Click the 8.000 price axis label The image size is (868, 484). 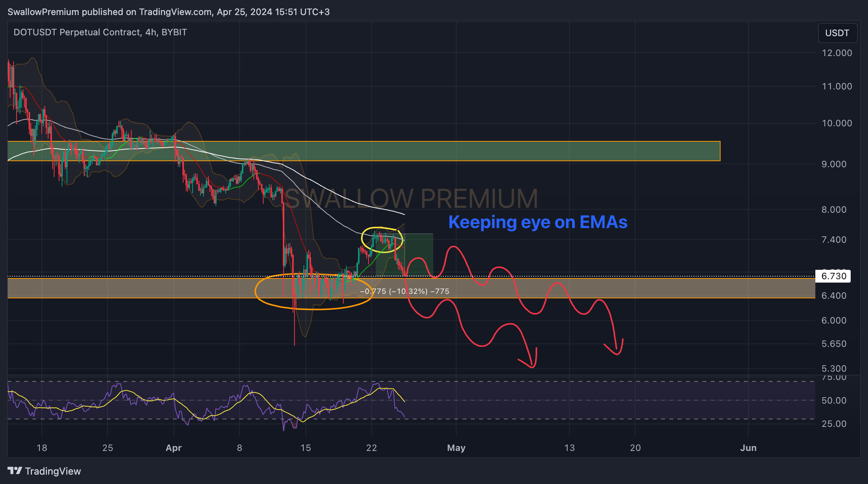(834, 210)
